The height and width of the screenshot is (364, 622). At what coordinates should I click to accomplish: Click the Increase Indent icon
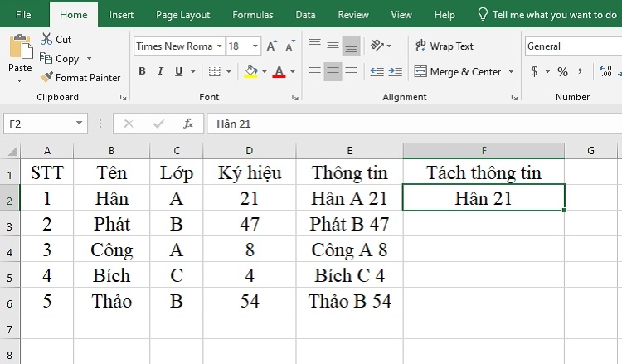(x=395, y=71)
